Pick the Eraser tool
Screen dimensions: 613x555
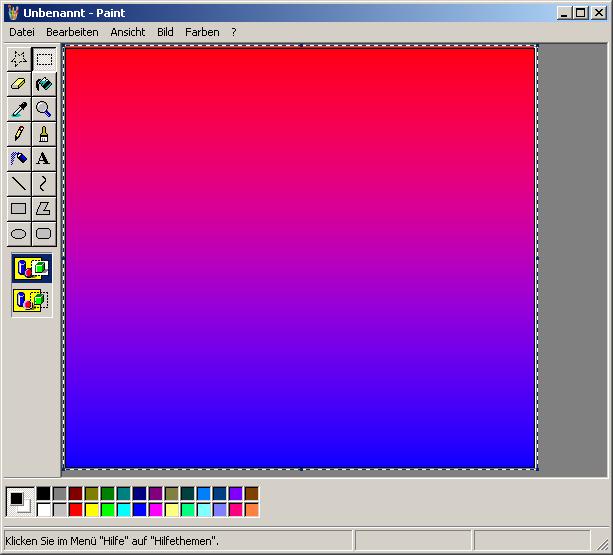(18, 84)
